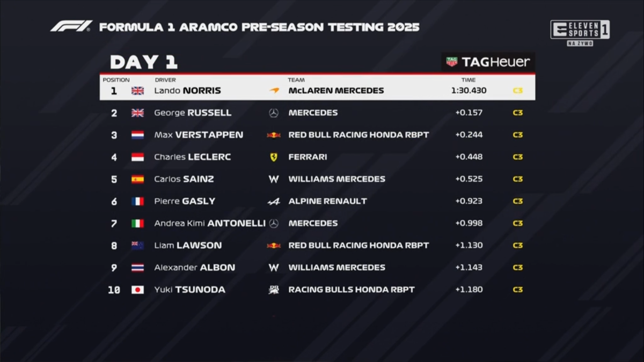Click the Red Bull logo in Verstappen's row
The width and height of the screenshot is (644, 362).
coord(274,135)
